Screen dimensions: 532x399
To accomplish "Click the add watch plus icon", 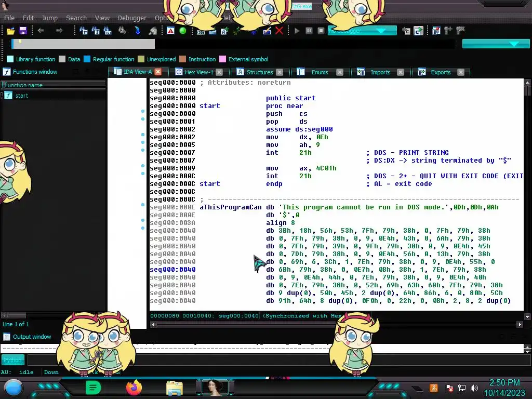I will point(448,31).
